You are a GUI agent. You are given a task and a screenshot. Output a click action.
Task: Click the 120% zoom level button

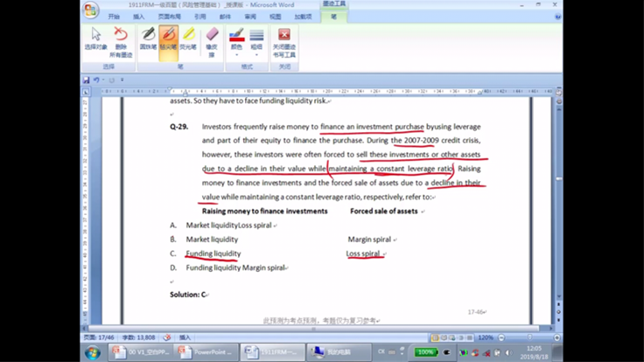coord(485,337)
